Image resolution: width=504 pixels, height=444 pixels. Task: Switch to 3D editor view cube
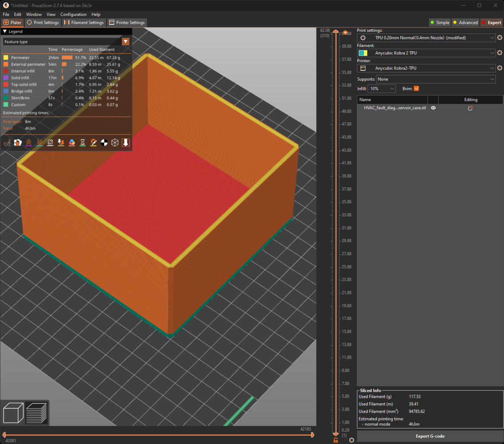[x=13, y=412]
